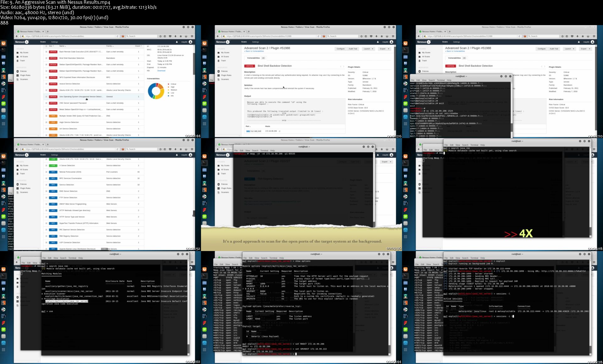
Task: Open Settings tab in 00:00:44 frame Nessus header
Action: [x=55, y=42]
